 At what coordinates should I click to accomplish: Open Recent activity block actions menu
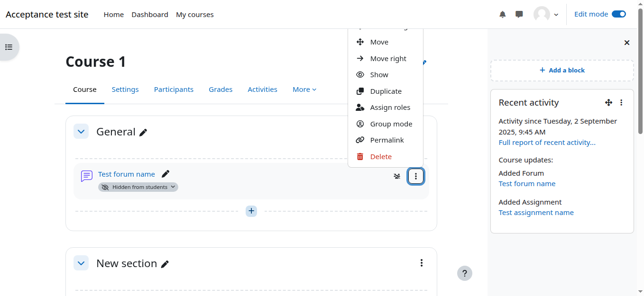tap(621, 102)
